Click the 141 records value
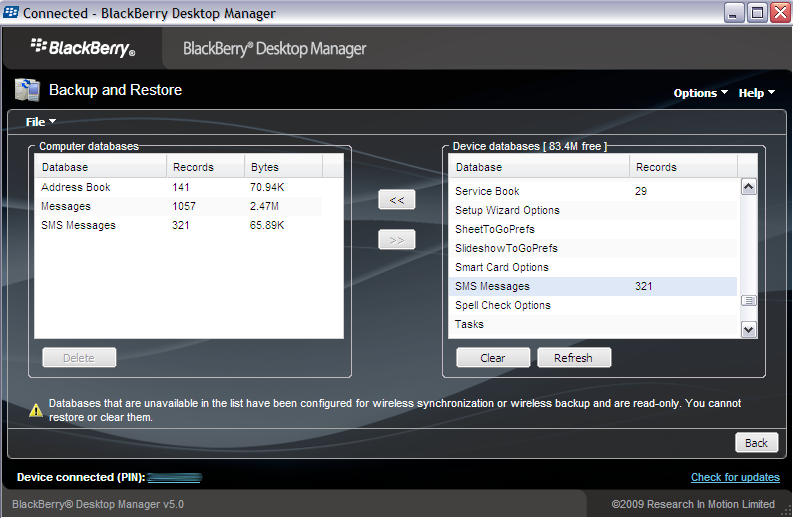 181,187
